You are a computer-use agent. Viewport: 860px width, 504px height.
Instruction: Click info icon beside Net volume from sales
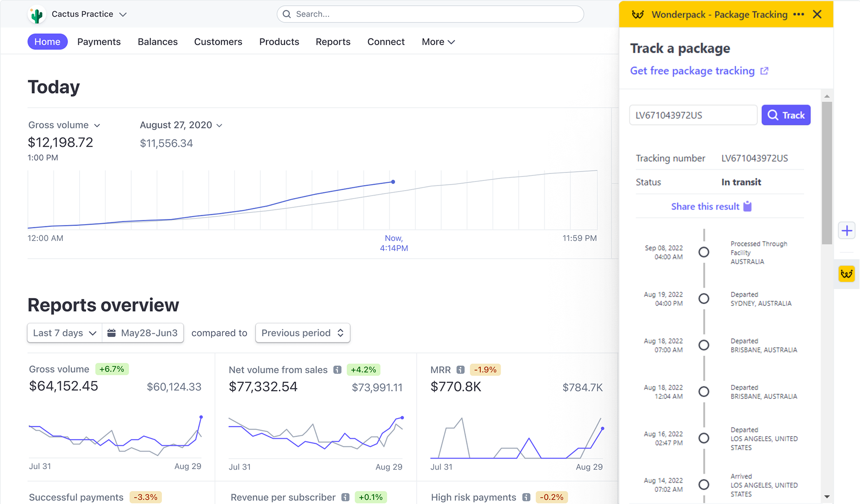(337, 370)
